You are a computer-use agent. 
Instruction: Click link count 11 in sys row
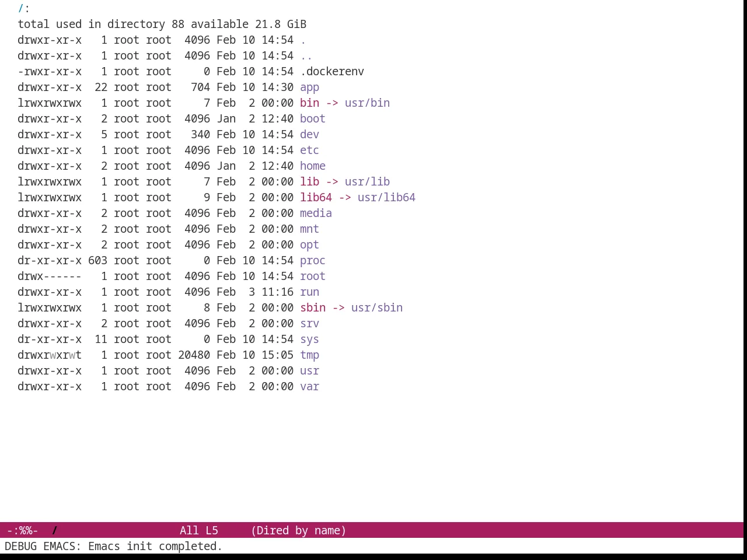click(101, 339)
